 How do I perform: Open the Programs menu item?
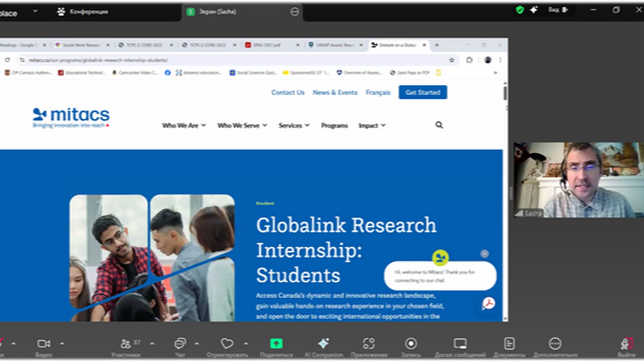point(334,125)
